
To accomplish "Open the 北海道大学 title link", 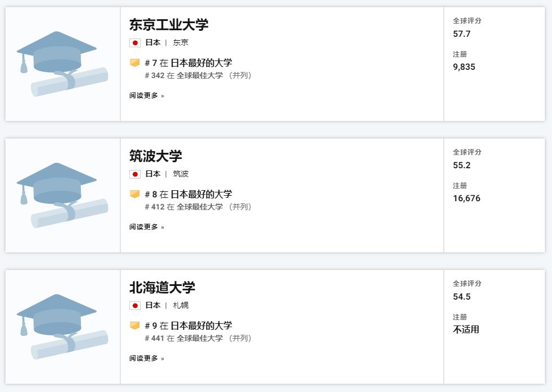I will click(162, 288).
